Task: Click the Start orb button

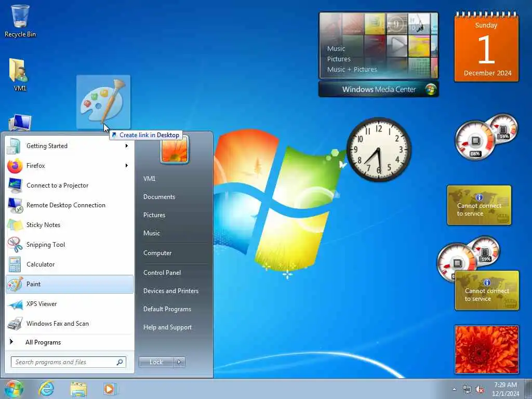Action: 14,389
